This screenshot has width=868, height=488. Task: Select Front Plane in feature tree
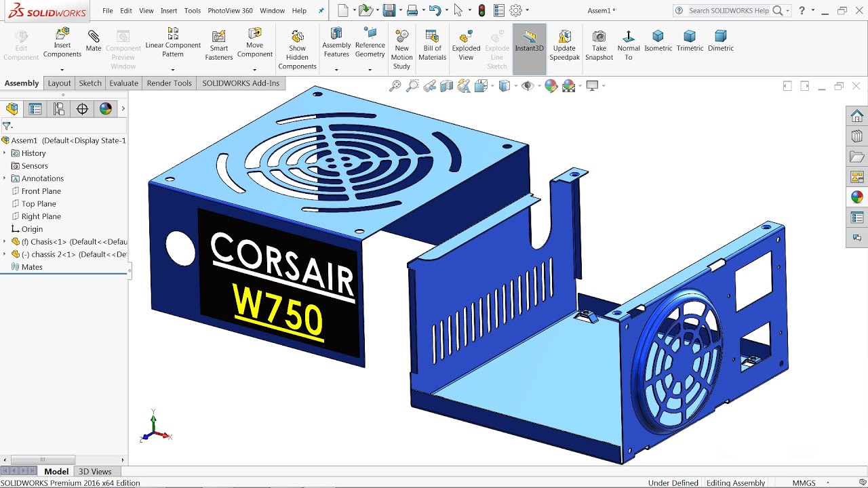point(41,191)
